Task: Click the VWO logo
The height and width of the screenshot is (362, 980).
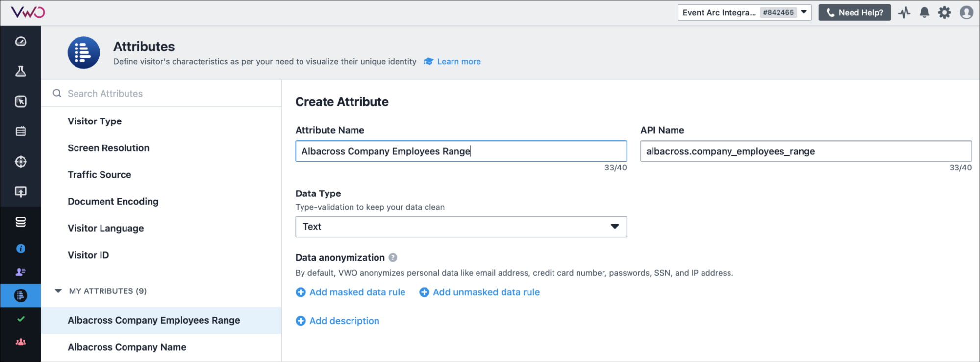Action: pyautogui.click(x=27, y=12)
